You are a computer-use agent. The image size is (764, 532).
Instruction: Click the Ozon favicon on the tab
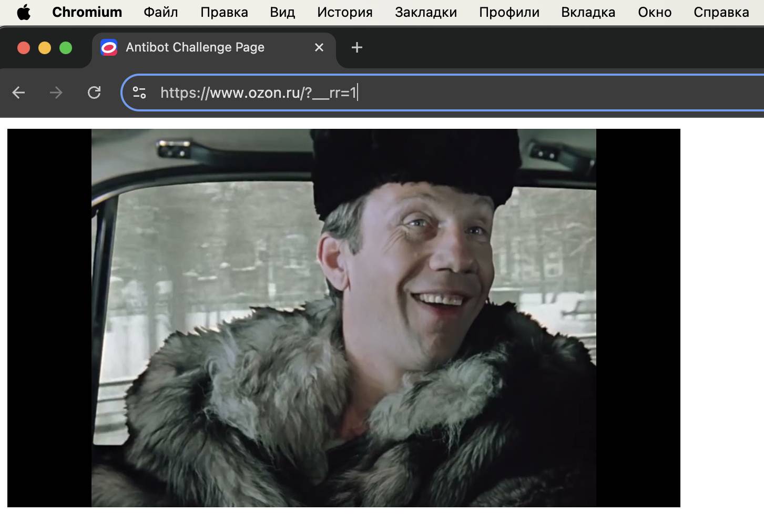(x=109, y=48)
